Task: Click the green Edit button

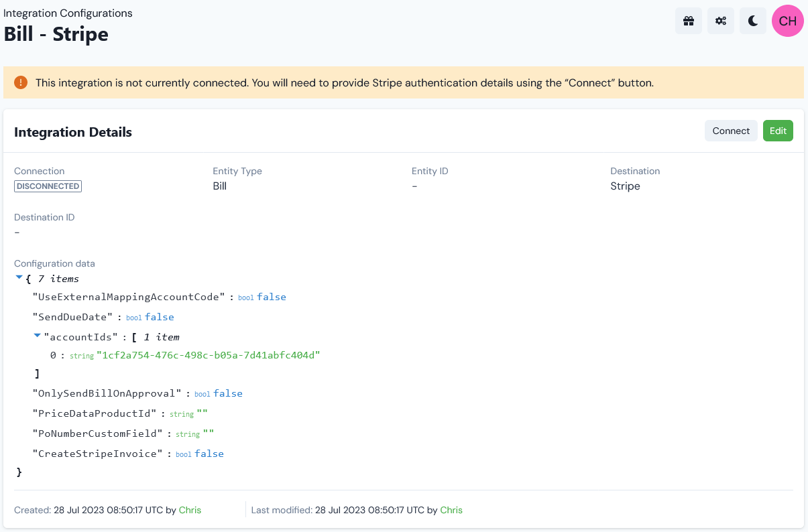Action: 778,131
